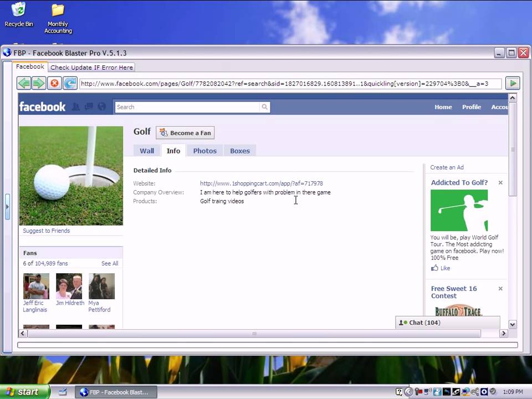Like the World Golf Tour ad
The height and width of the screenshot is (399, 532).
(x=441, y=268)
